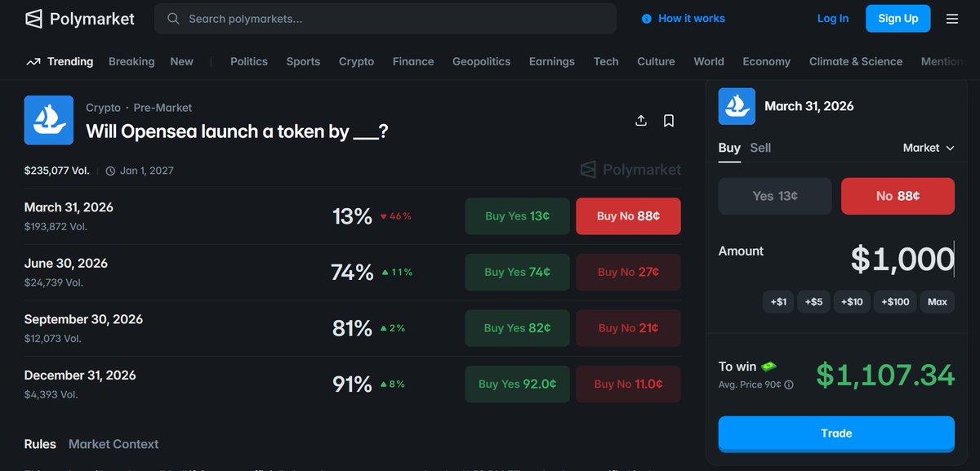
Task: Click the Sign Up button
Action: click(898, 19)
